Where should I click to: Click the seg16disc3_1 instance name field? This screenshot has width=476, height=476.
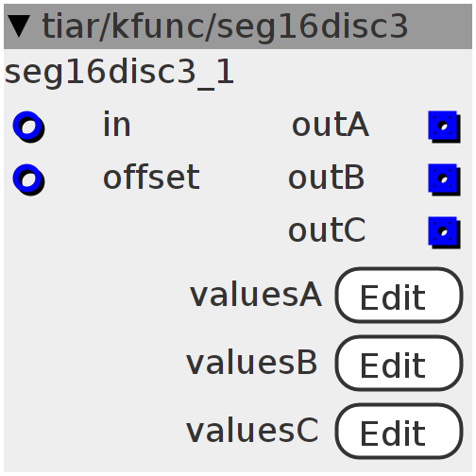pyautogui.click(x=119, y=73)
